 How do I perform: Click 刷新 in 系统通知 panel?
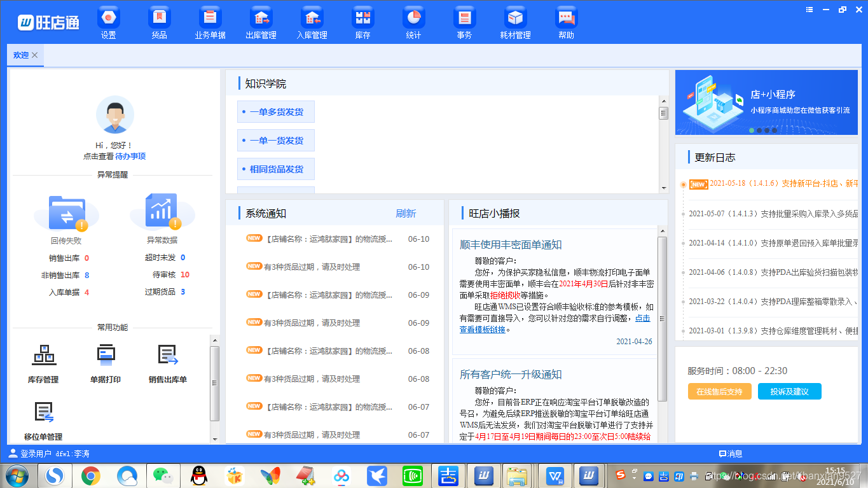(406, 213)
